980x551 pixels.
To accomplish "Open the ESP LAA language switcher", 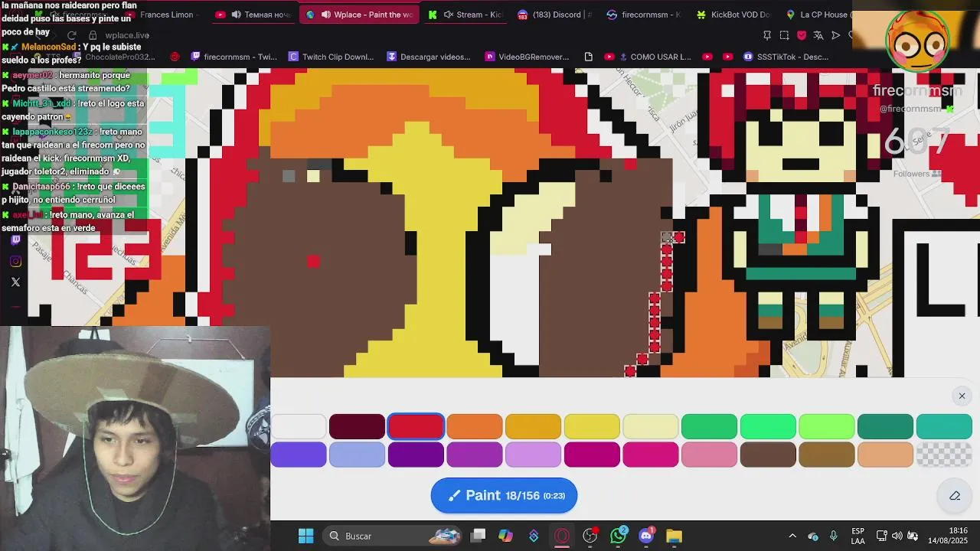I will [x=858, y=536].
